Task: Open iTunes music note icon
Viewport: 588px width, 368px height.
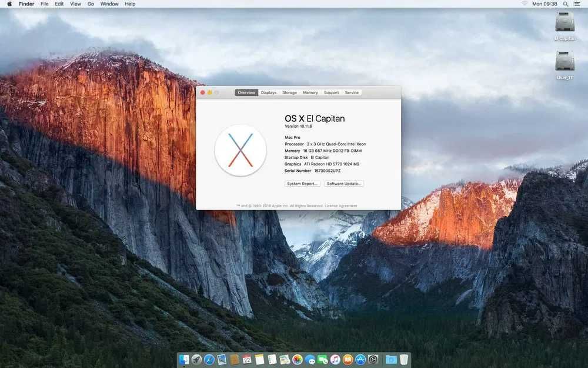Action: [335, 360]
